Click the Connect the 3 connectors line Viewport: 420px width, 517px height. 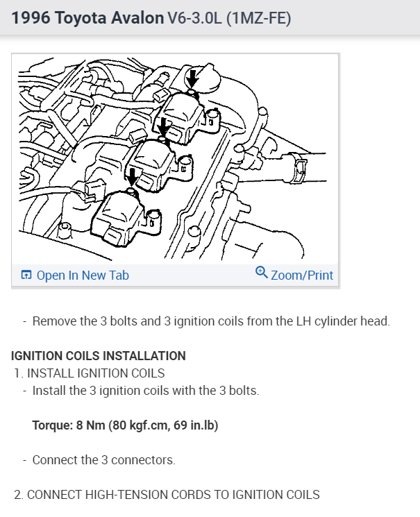tap(104, 460)
